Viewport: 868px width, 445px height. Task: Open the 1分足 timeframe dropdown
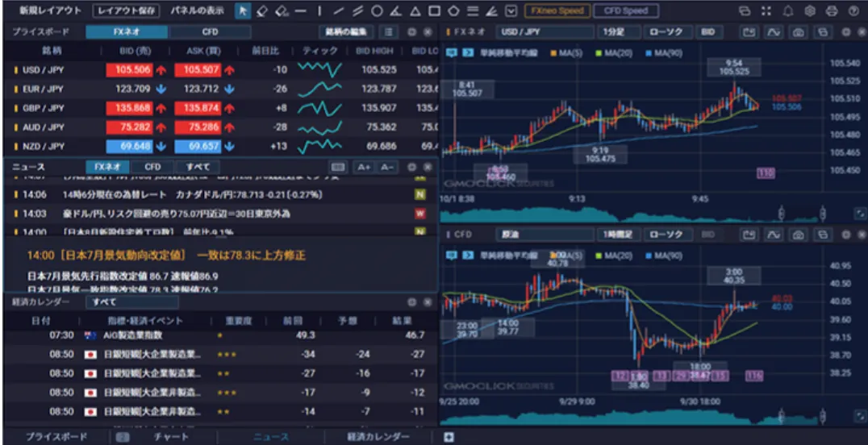[x=619, y=32]
